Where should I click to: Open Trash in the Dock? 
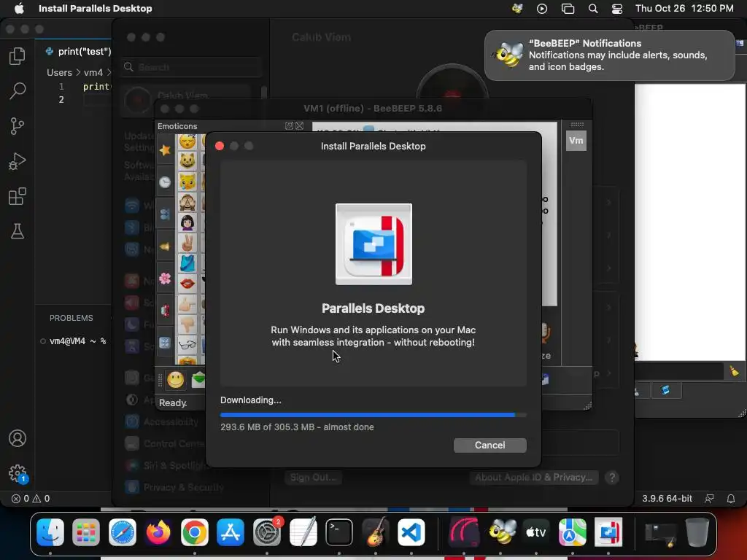697,532
